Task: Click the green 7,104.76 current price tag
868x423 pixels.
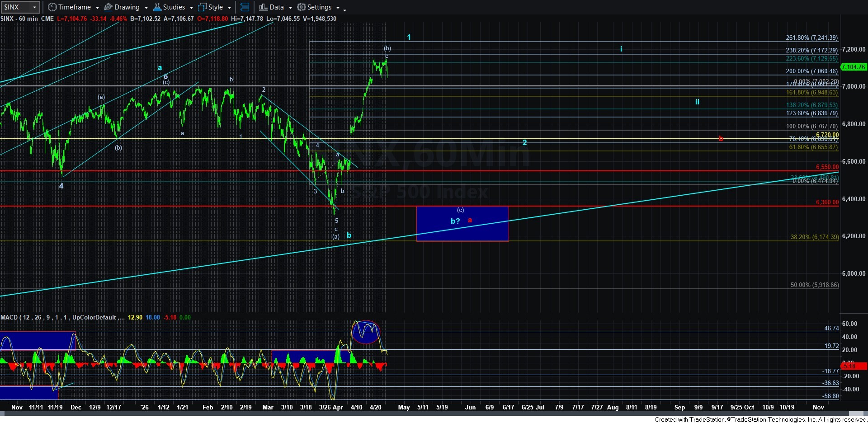Action: [853, 67]
